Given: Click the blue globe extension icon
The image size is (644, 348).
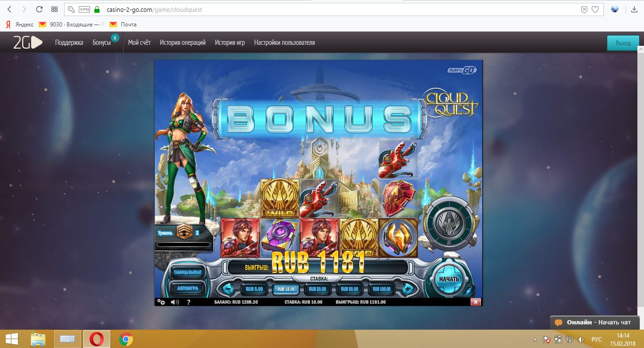Looking at the screenshot, I should [x=615, y=9].
